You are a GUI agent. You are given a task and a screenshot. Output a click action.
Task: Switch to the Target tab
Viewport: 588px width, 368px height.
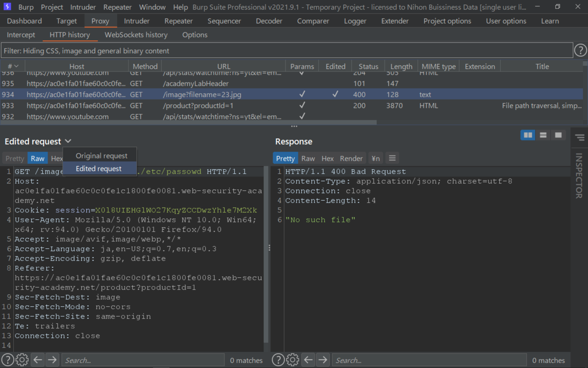click(x=67, y=21)
